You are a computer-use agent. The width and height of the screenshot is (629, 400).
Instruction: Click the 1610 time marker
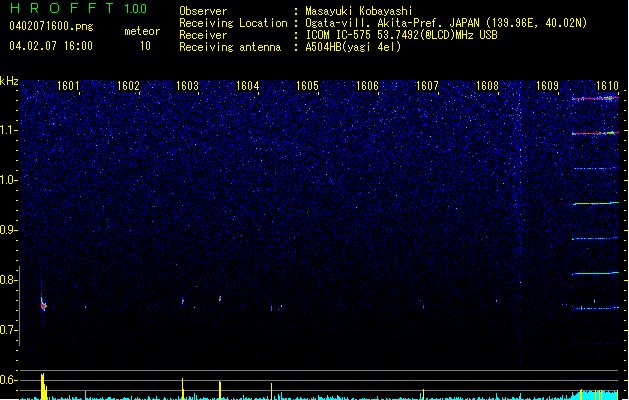607,86
